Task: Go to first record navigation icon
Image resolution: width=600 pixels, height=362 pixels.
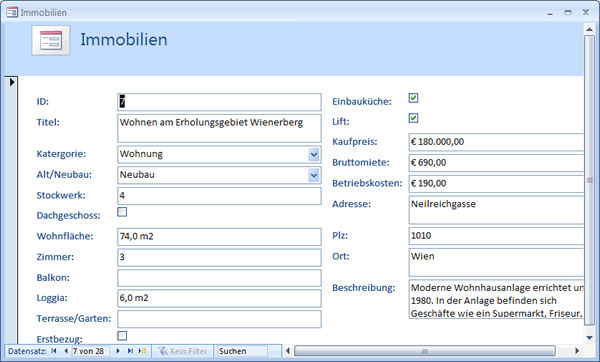Action: click(x=54, y=351)
